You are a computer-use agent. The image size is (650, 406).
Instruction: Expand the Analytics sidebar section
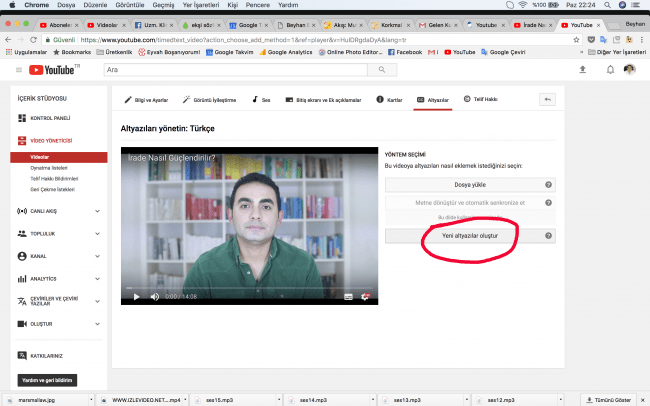pyautogui.click(x=97, y=279)
